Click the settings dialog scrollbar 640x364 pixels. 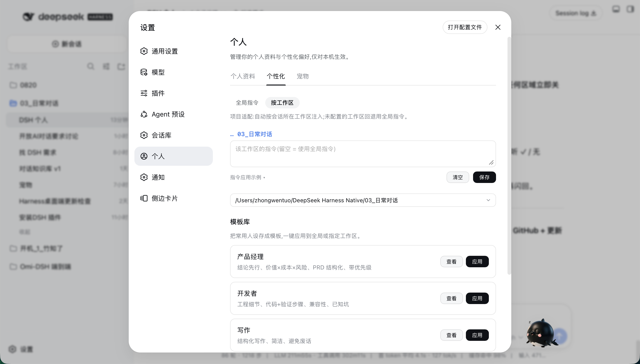[509, 155]
